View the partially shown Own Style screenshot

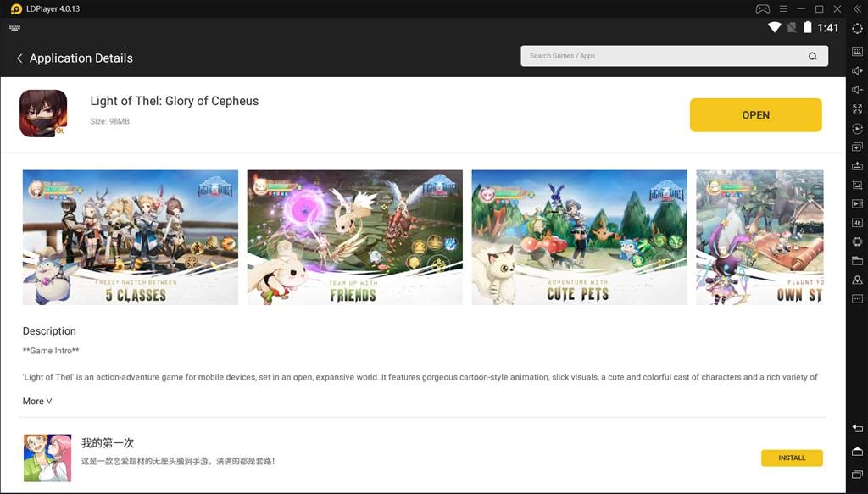click(760, 237)
